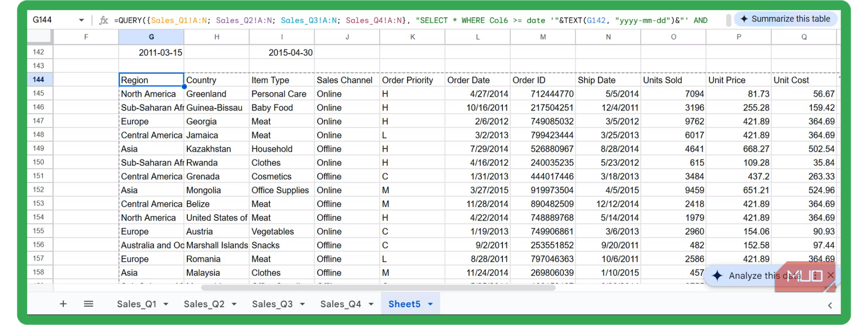Viewport: 868px width, 325px height.
Task: Close the Analyze this data popup
Action: (831, 275)
